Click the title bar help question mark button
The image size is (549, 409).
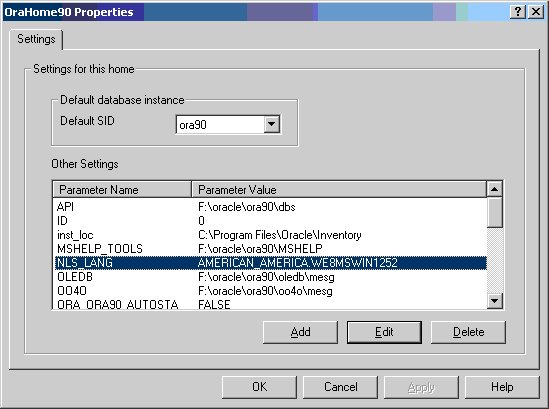[518, 12]
